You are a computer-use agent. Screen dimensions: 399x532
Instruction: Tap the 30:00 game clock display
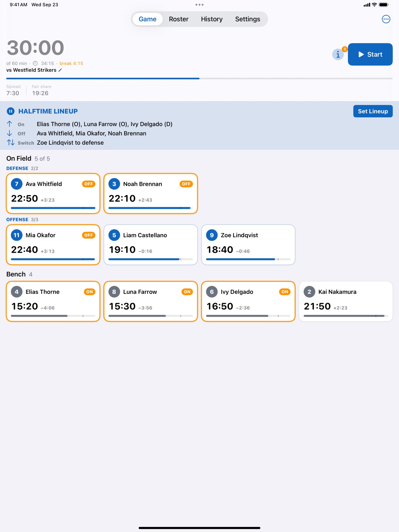(35, 48)
